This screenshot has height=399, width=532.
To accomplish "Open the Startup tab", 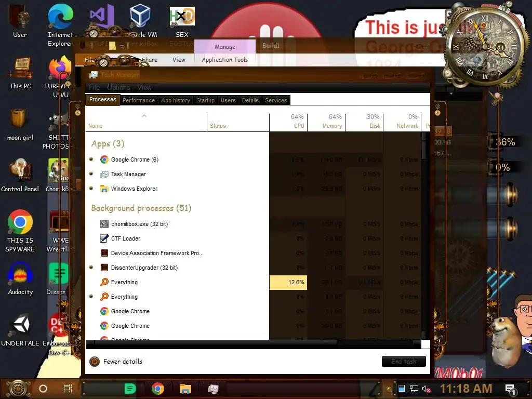I will point(205,100).
